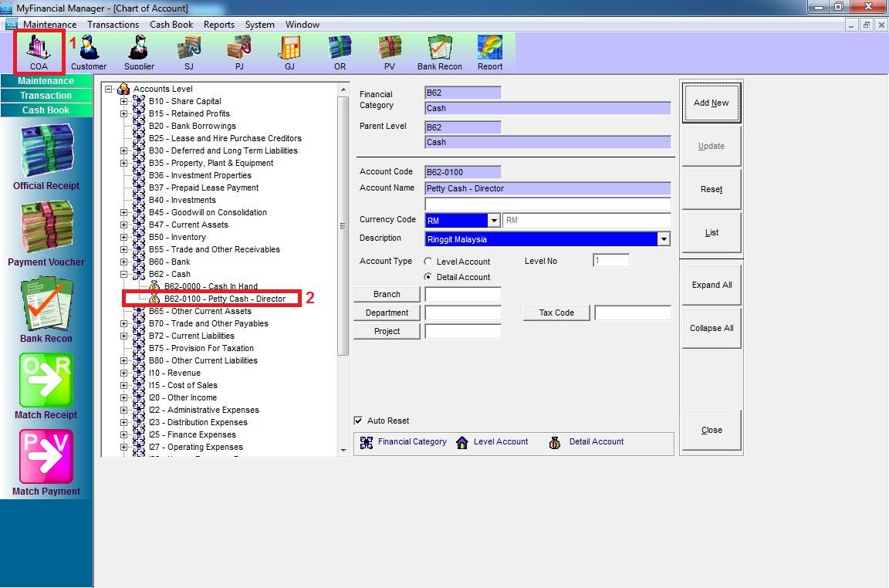Open the Description dropdown arrow
Image resolution: width=889 pixels, height=588 pixels.
point(664,239)
